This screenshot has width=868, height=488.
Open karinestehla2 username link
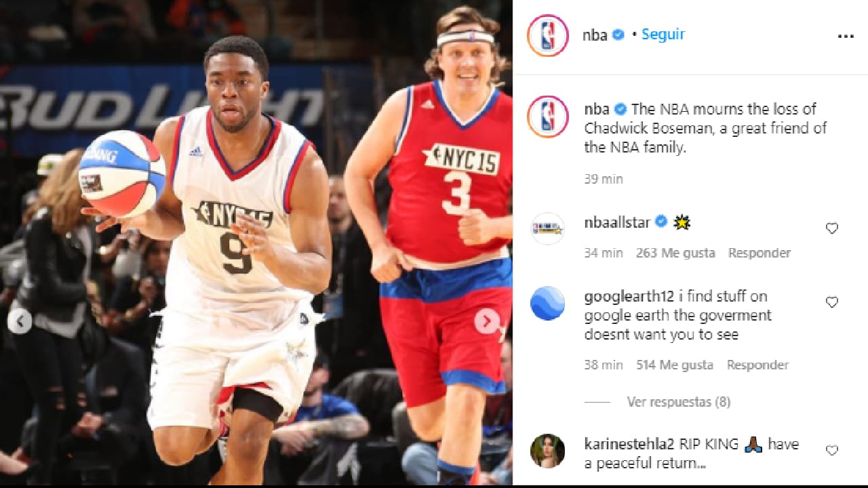(x=629, y=445)
